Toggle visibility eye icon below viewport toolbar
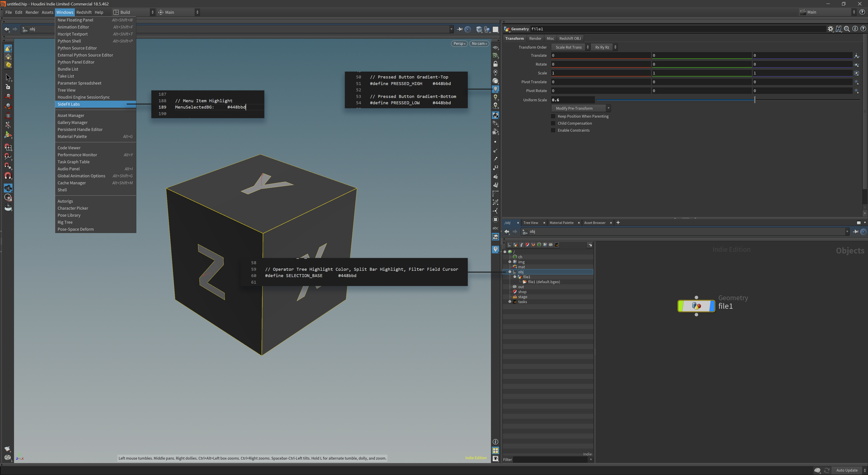Image resolution: width=868 pixels, height=475 pixels. [x=495, y=458]
